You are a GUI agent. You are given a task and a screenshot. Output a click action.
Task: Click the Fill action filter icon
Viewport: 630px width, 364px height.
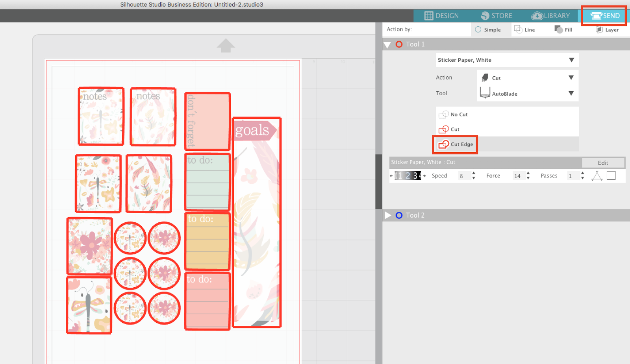click(558, 29)
